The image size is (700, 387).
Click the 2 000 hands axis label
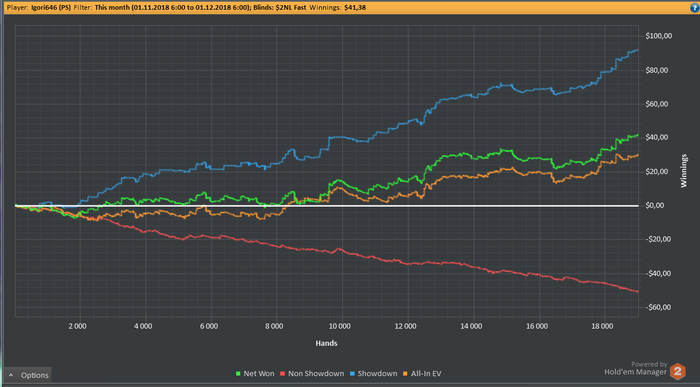point(77,326)
